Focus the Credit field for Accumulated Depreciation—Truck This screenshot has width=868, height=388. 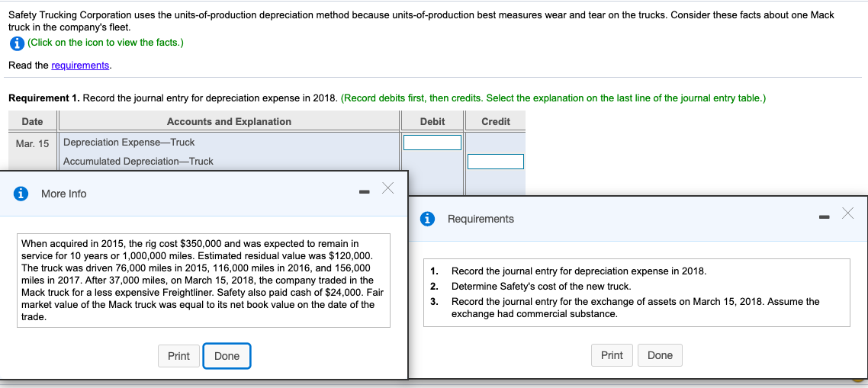click(496, 162)
